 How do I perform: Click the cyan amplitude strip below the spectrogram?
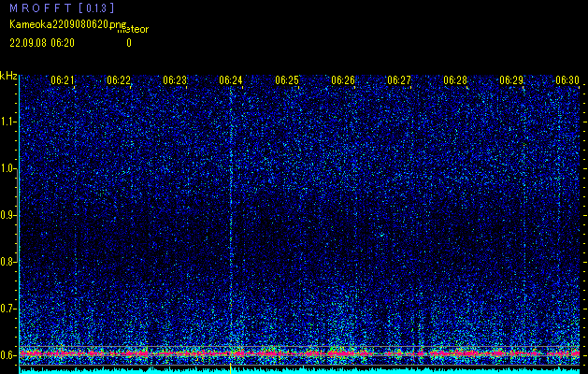(300, 370)
